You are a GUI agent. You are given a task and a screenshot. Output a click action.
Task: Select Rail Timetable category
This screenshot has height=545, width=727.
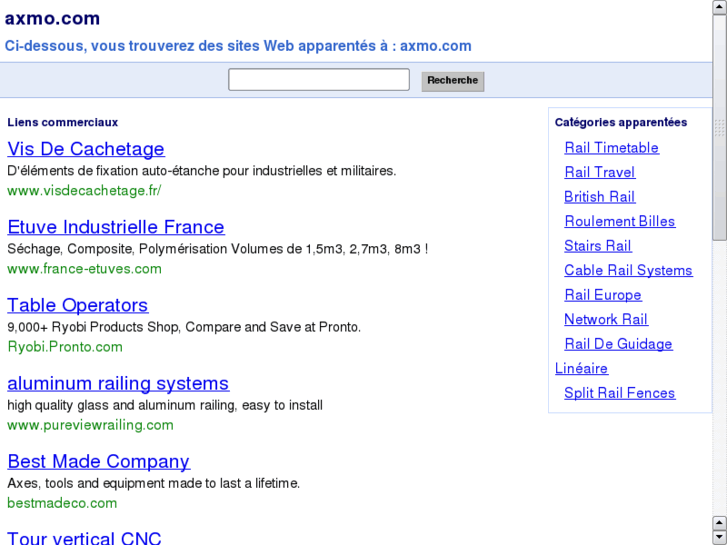(612, 148)
